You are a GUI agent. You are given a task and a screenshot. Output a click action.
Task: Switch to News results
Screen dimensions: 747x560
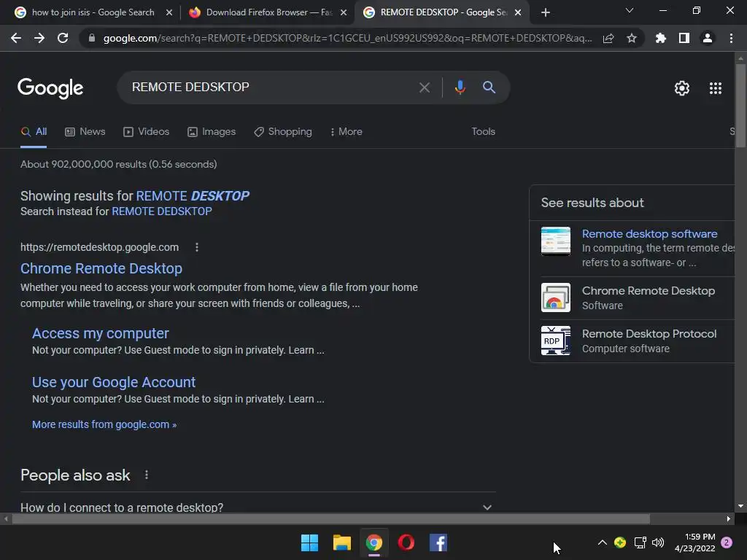point(85,132)
